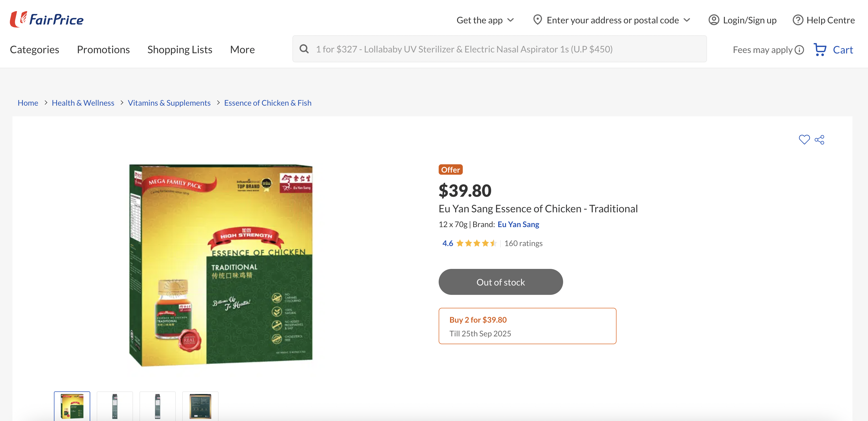
Task: Select the fourth product thumbnail image
Action: click(200, 406)
